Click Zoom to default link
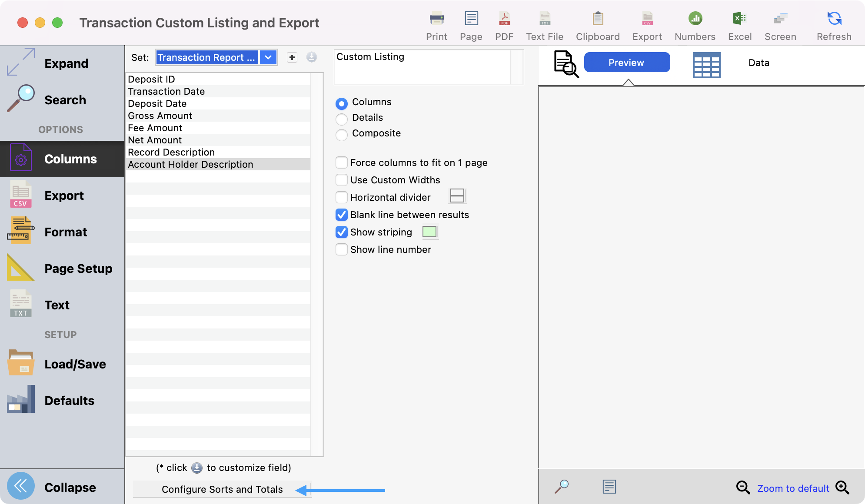Screen dimensions: 865x504 coord(793,488)
